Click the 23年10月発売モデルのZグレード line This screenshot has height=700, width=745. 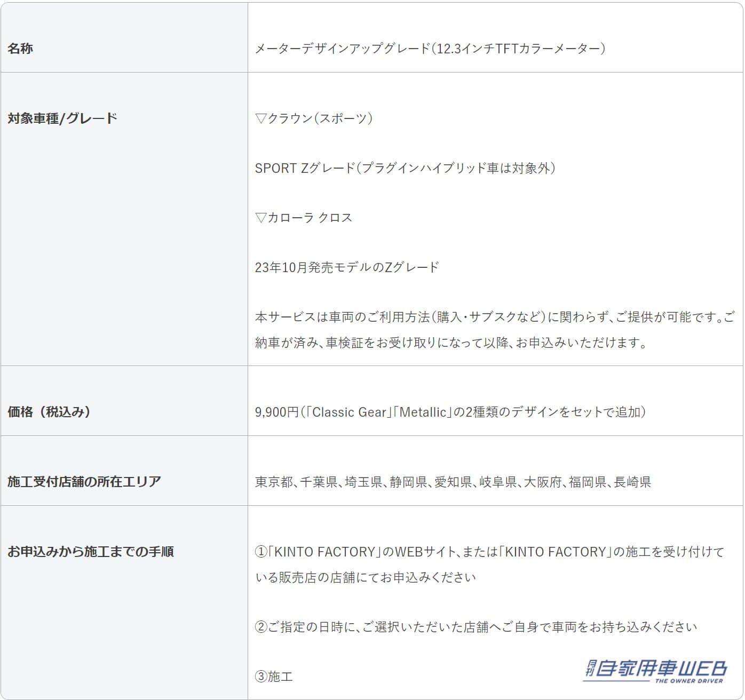click(347, 267)
